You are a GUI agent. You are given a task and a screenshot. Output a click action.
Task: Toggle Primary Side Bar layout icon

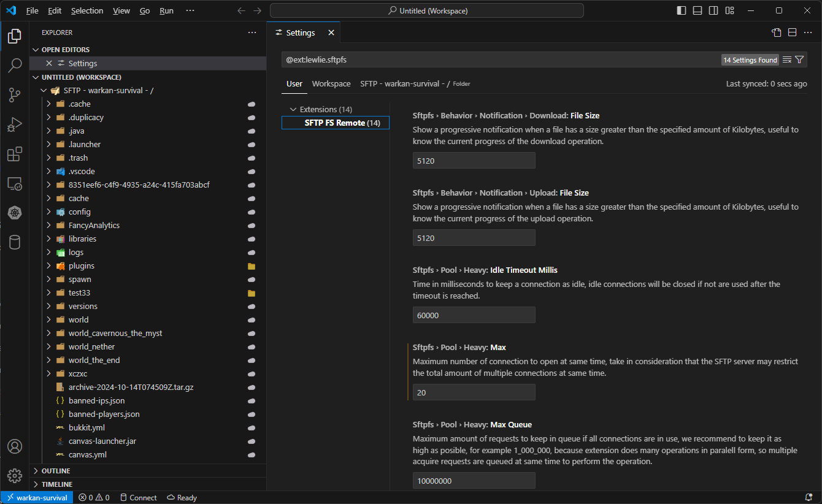click(x=682, y=10)
